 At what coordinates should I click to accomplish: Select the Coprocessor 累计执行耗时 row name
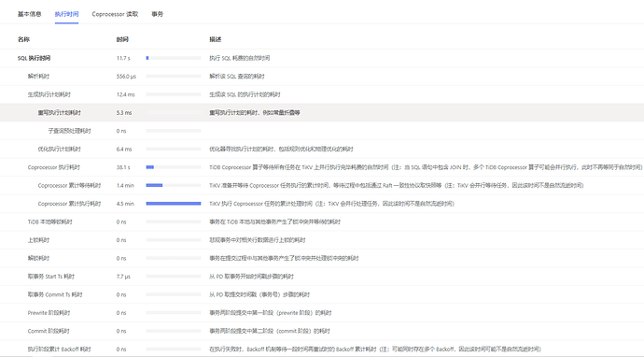coord(69,204)
